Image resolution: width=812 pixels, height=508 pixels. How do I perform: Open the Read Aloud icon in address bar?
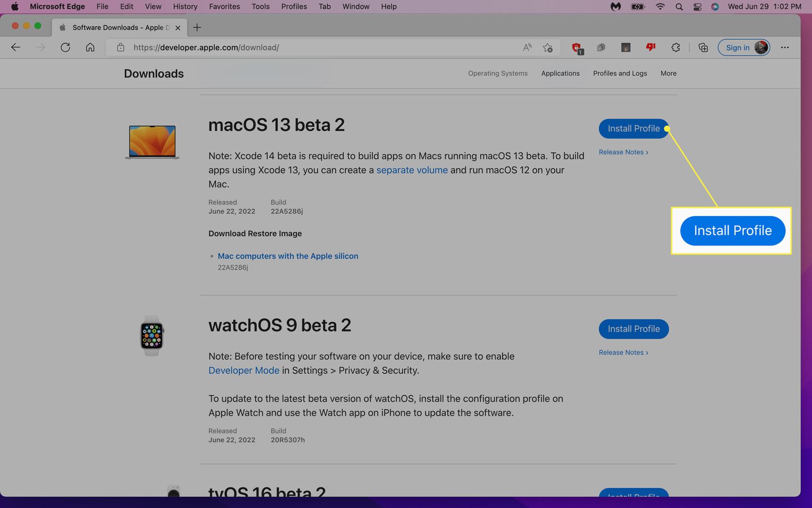click(527, 48)
